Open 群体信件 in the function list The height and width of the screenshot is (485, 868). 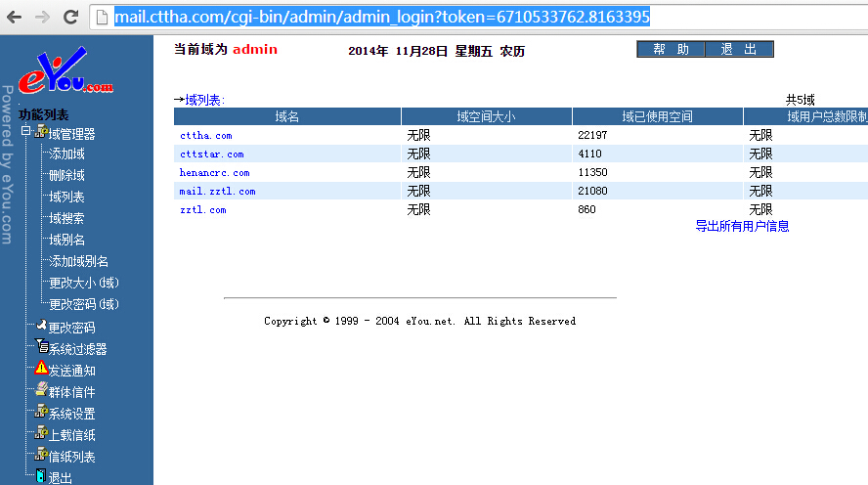(71, 392)
